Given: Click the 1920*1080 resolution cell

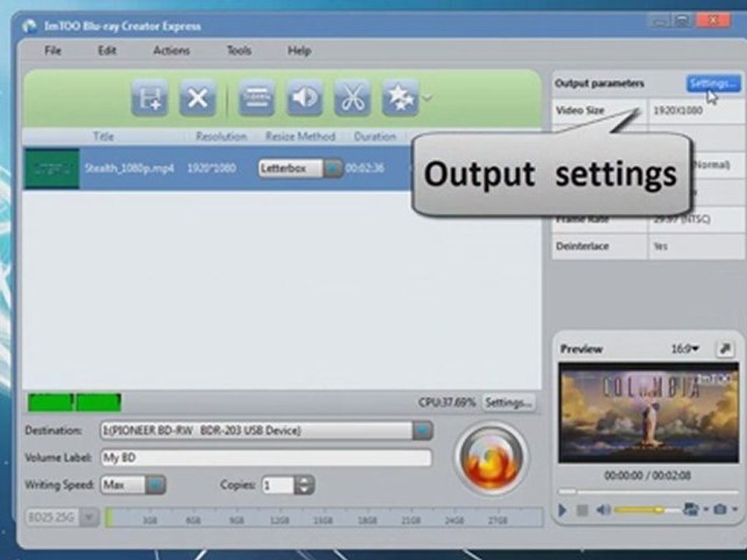Looking at the screenshot, I should 212,168.
